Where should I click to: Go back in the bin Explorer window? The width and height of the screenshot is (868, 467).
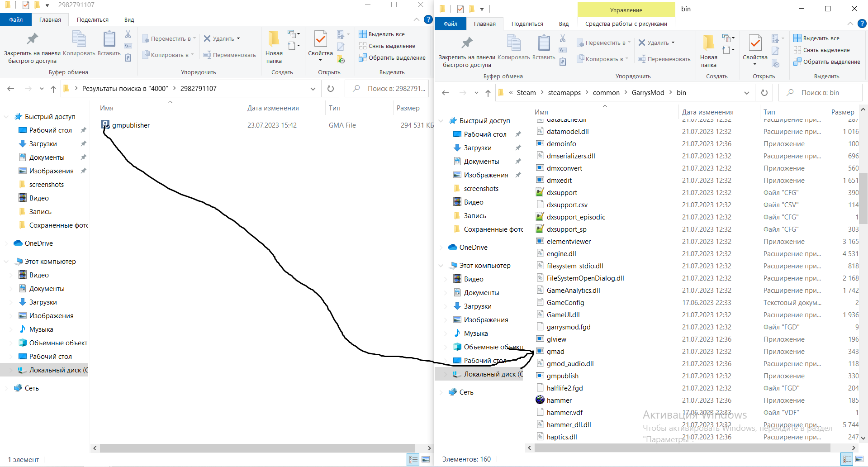[446, 93]
